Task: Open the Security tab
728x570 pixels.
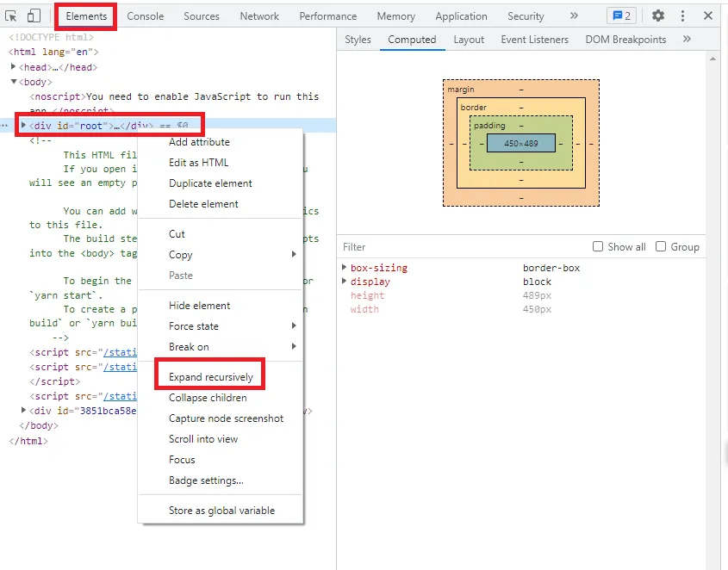Action: pyautogui.click(x=526, y=16)
